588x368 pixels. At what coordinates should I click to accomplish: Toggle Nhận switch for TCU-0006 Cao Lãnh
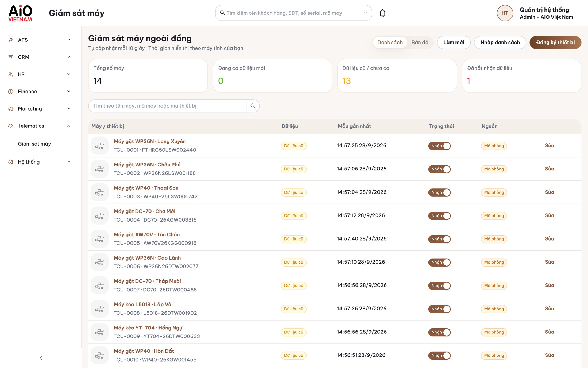coord(439,262)
